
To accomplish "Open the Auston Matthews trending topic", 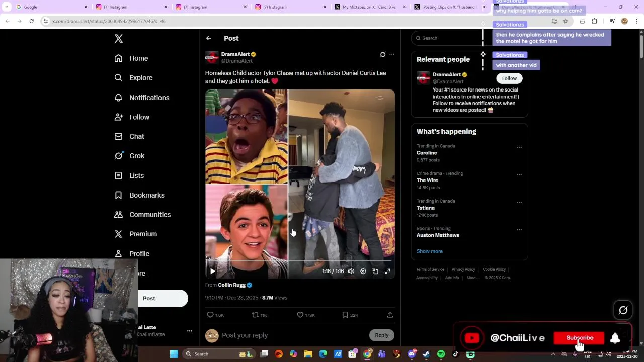I will [438, 235].
